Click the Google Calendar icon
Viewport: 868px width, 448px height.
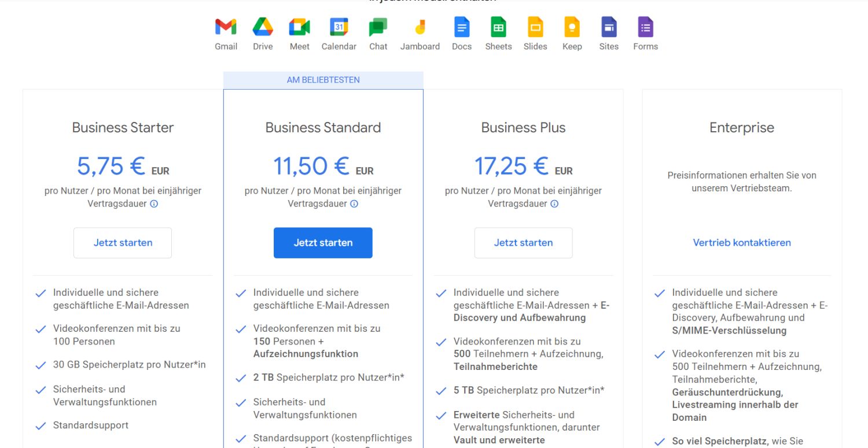click(339, 27)
